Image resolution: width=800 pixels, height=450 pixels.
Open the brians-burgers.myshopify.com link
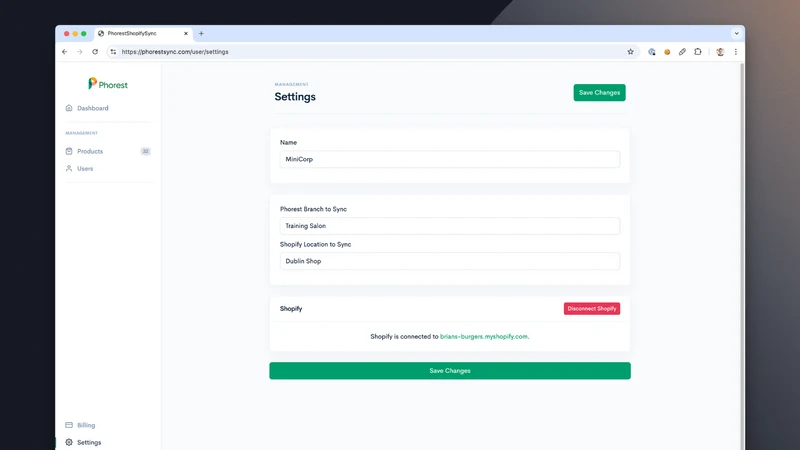click(484, 337)
